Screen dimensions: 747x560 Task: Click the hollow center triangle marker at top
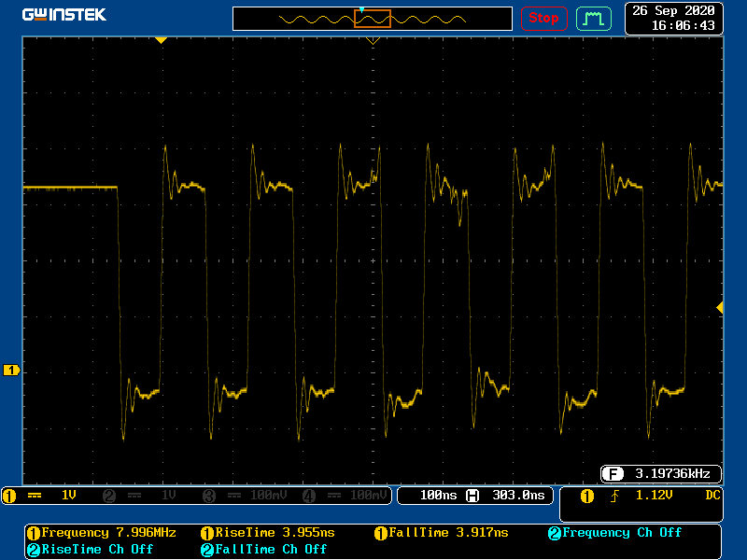(x=373, y=41)
